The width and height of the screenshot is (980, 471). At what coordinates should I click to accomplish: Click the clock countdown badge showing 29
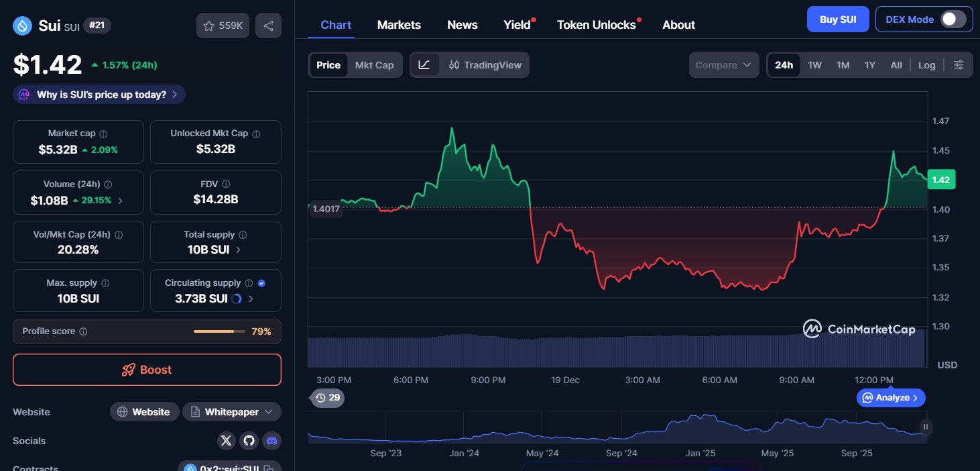click(327, 398)
